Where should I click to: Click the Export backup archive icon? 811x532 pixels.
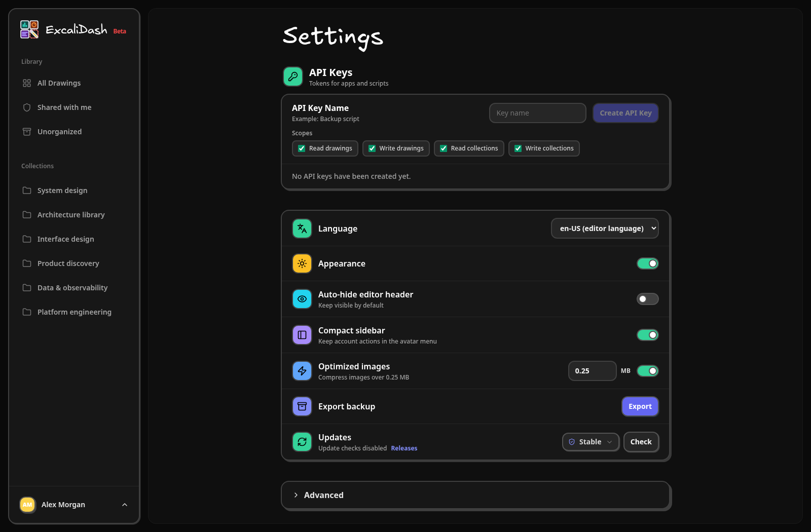(x=302, y=406)
